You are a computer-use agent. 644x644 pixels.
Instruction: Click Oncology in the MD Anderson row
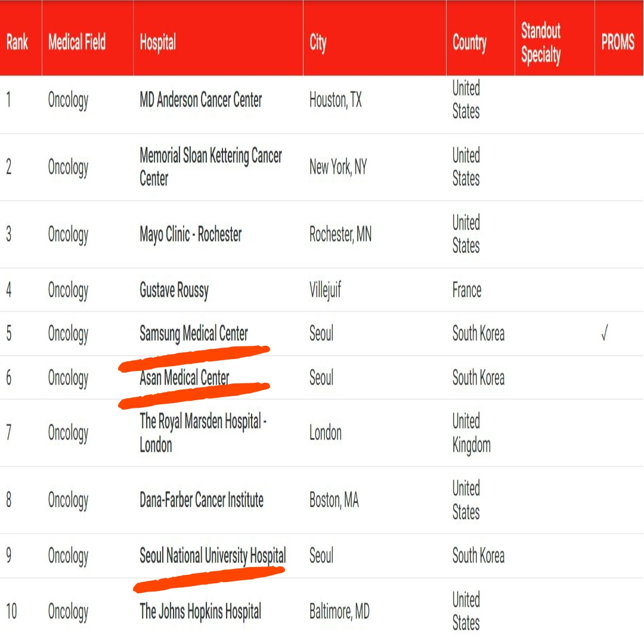(x=68, y=100)
